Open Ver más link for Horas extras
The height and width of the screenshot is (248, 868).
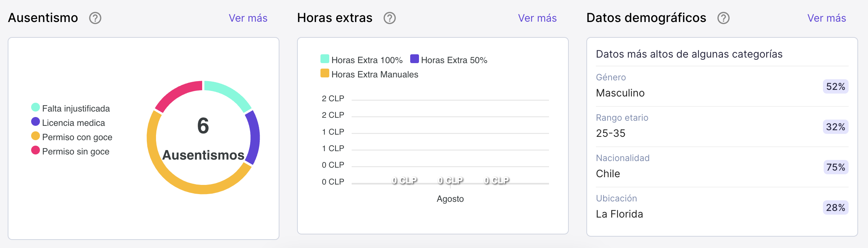(x=537, y=18)
